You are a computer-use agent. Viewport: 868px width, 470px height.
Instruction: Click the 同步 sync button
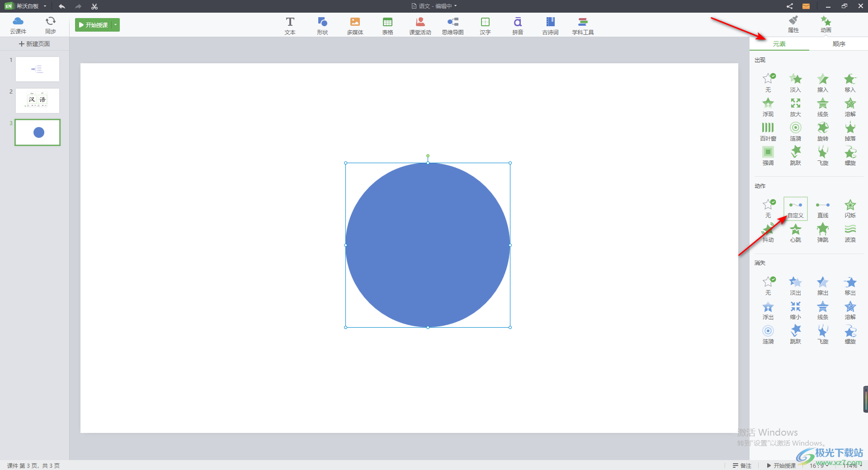pyautogui.click(x=51, y=25)
